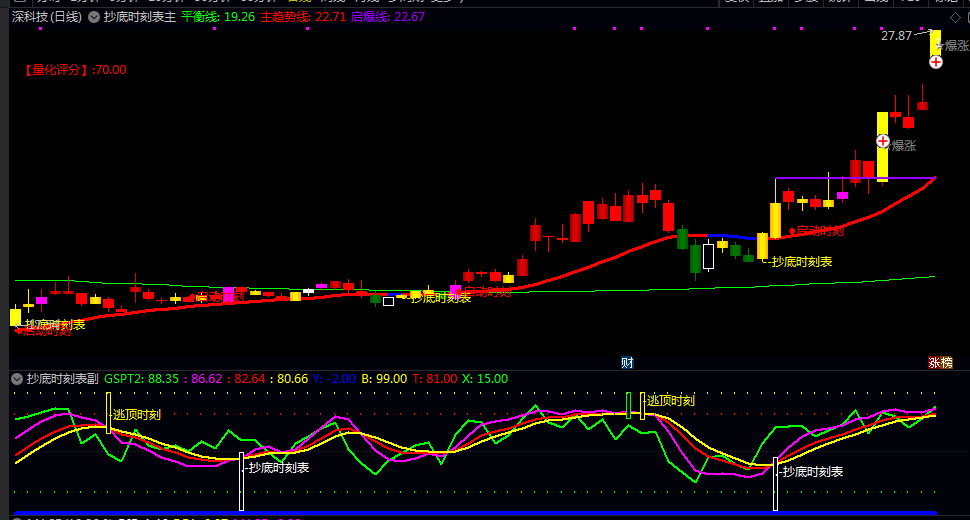The image size is (970, 520).
Task: Click the right 逃顶时刻 signal label in sub-chart
Action: pos(671,401)
